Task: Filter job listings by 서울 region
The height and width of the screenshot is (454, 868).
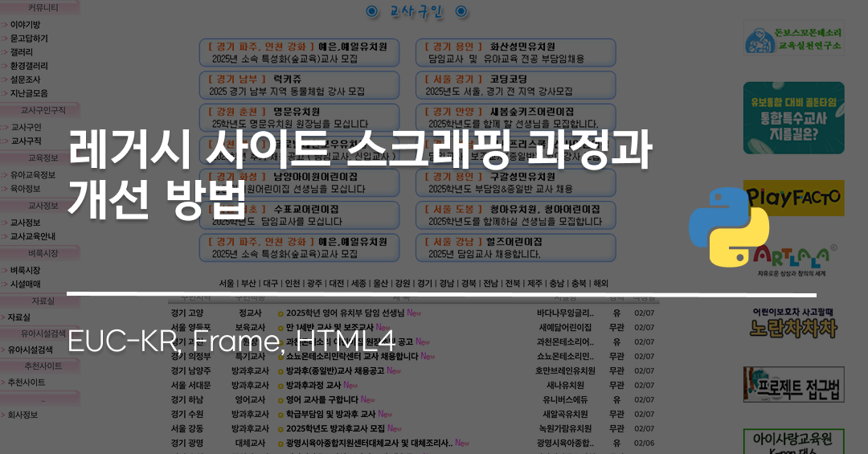Action: coord(227,284)
